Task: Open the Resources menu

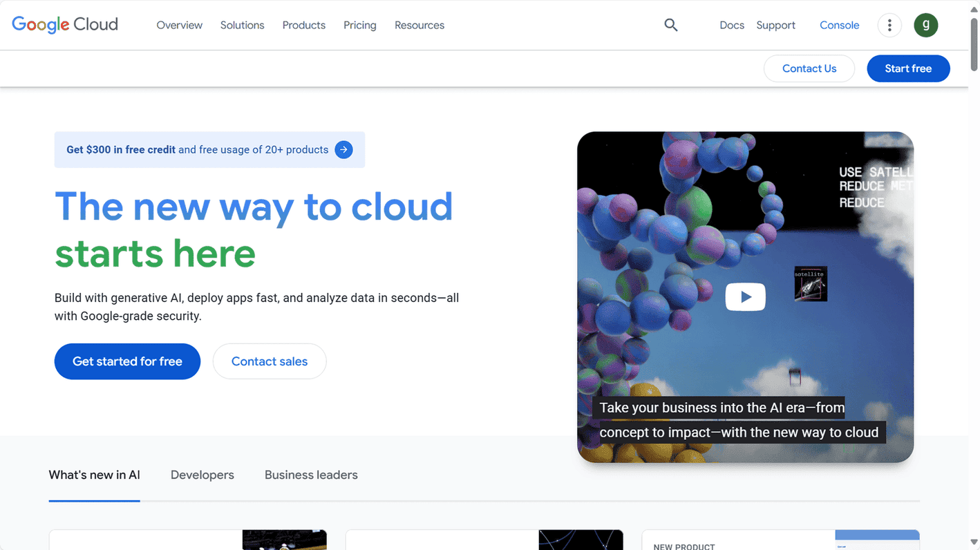Action: (x=419, y=25)
